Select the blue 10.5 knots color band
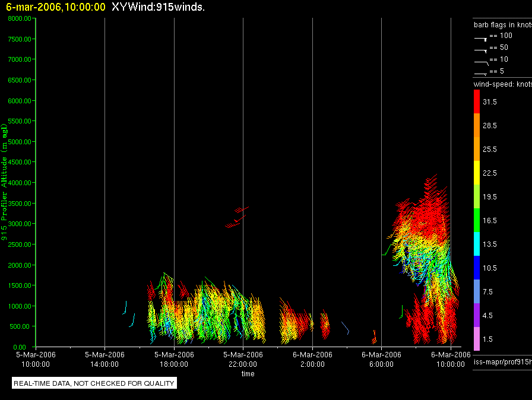The width and height of the screenshot is (532, 400). (477, 268)
